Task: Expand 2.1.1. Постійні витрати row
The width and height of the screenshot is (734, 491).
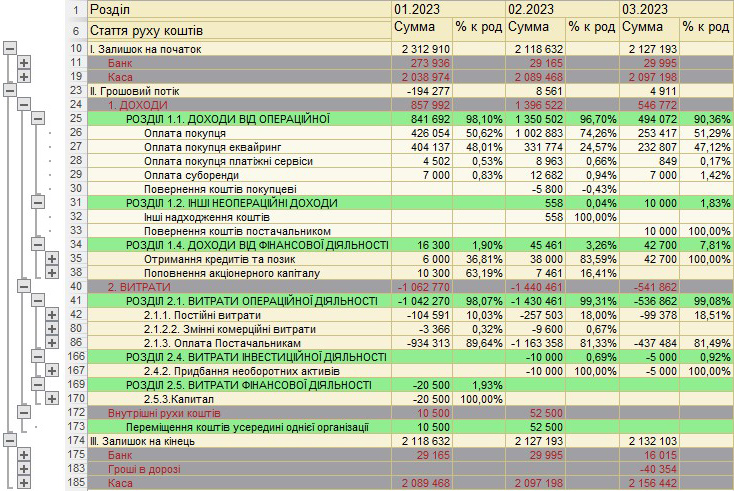Action: point(52,315)
